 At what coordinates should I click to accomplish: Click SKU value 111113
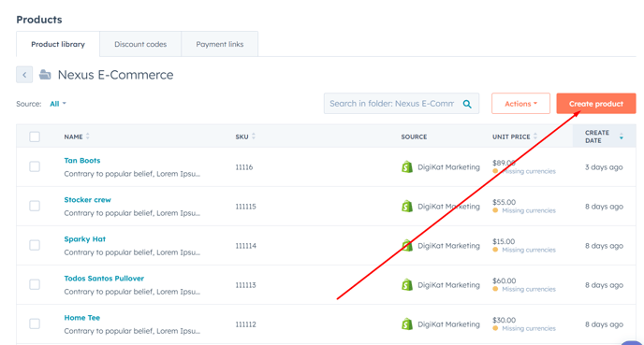click(245, 285)
